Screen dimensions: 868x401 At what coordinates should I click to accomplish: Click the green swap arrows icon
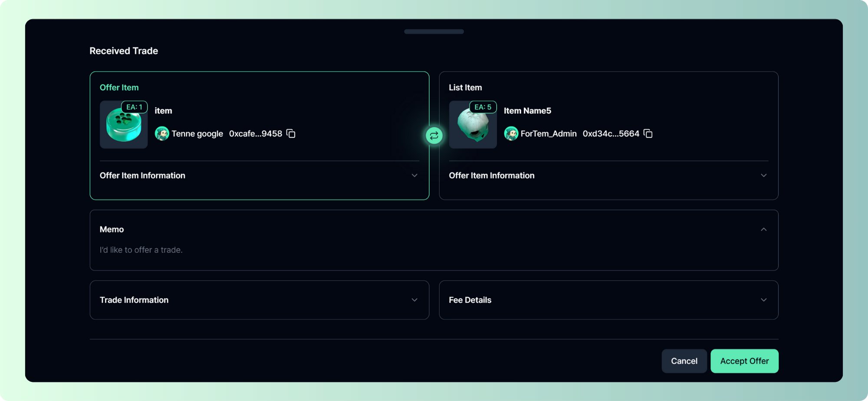click(434, 136)
